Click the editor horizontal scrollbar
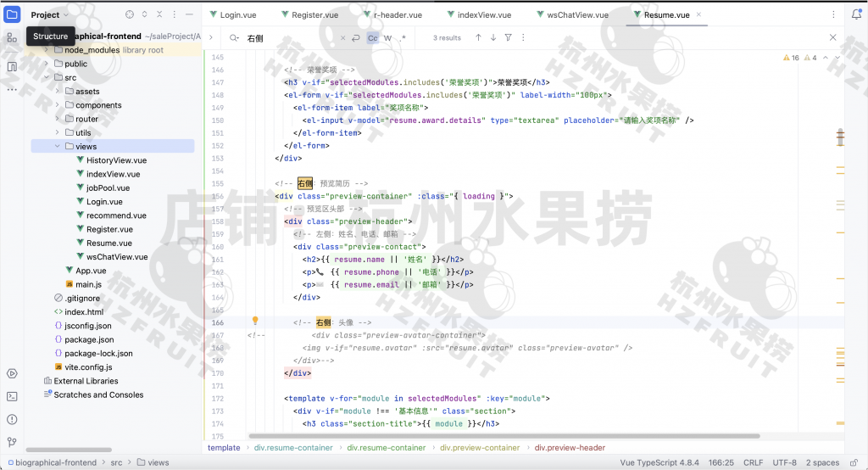Viewport: 868px width, 470px height. coord(504,435)
